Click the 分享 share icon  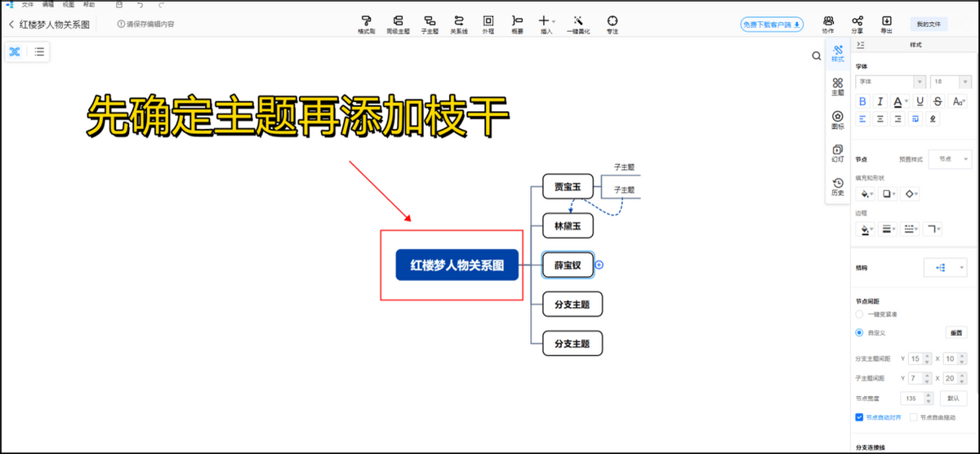tap(857, 24)
